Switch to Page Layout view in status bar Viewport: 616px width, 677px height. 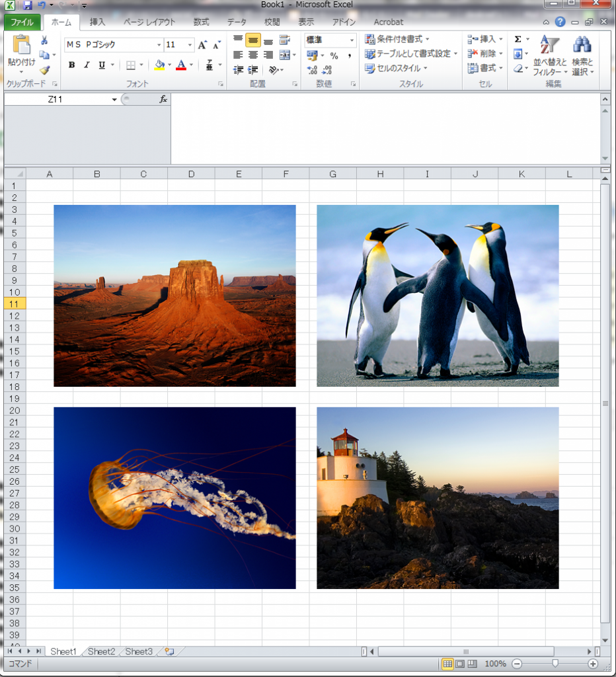coord(460,664)
